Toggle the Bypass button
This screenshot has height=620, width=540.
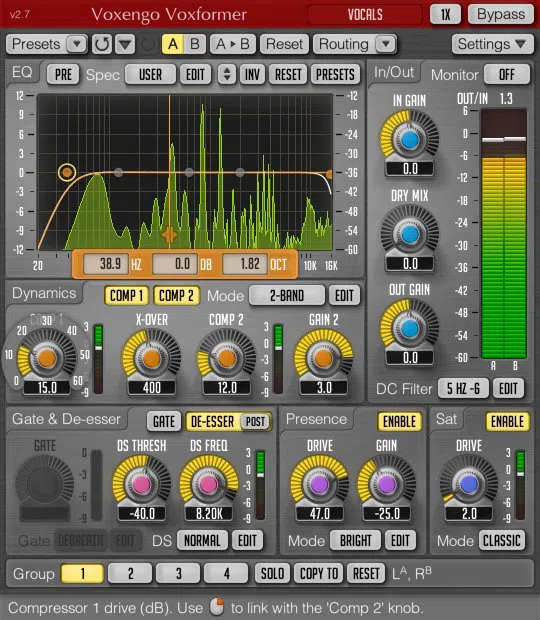point(501,14)
